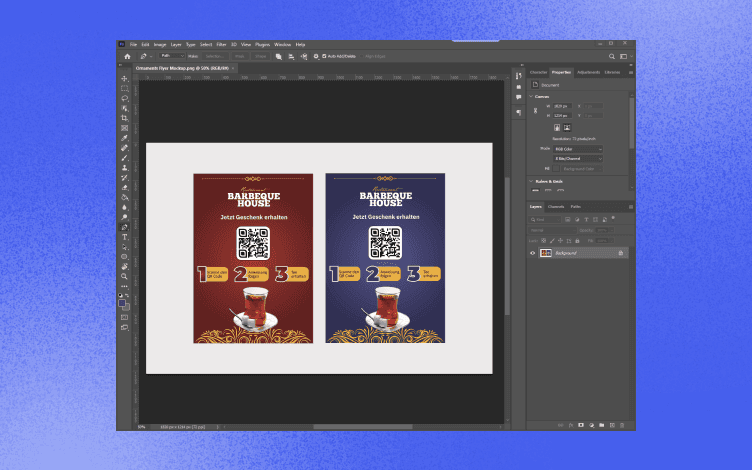
Task: Set portrait canvas orientation
Action: [557, 128]
